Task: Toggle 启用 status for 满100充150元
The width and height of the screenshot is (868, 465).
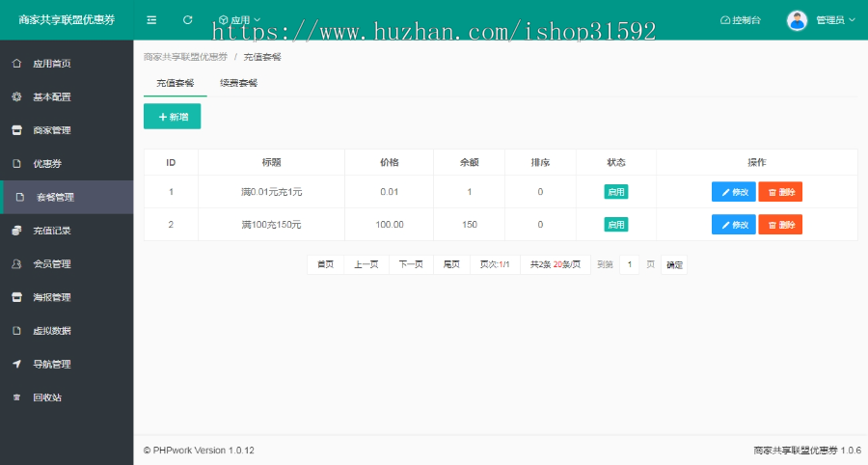Action: 616,225
